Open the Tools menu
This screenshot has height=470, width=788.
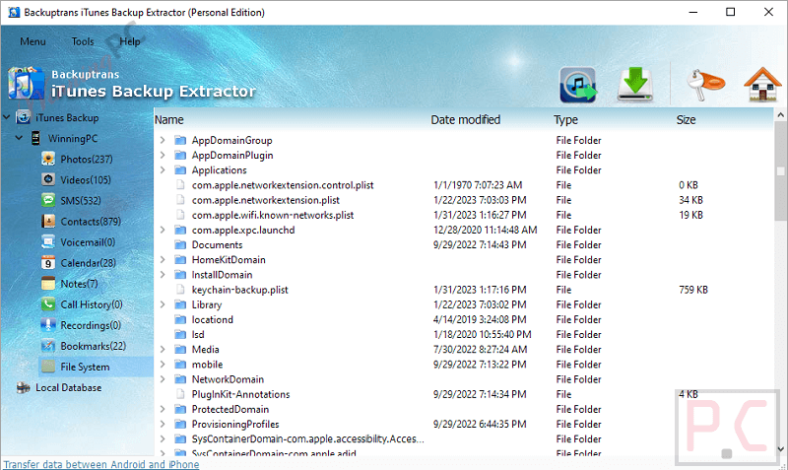click(x=82, y=41)
